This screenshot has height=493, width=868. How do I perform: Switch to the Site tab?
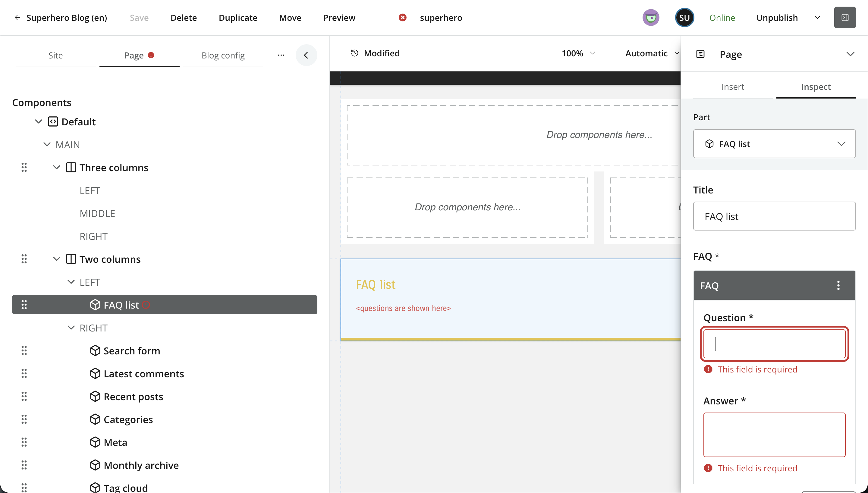click(x=55, y=55)
